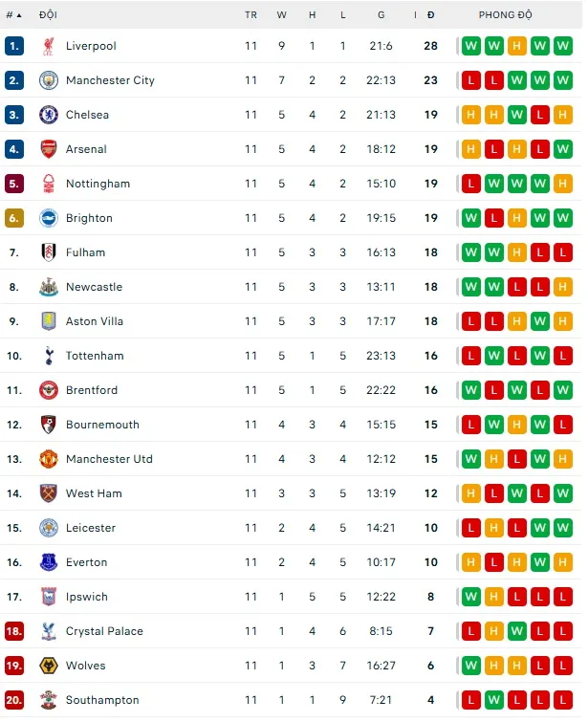Click the rank 1 position badge
Screen dimensions: 588x722
click(13, 46)
